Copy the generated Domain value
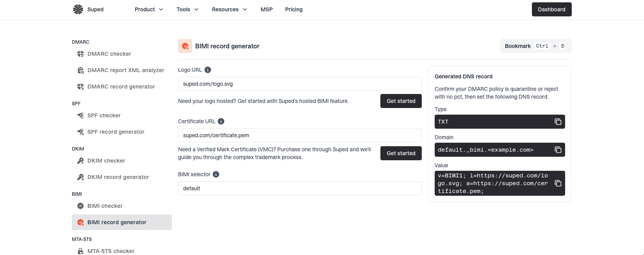This screenshot has width=644, height=255. click(558, 150)
